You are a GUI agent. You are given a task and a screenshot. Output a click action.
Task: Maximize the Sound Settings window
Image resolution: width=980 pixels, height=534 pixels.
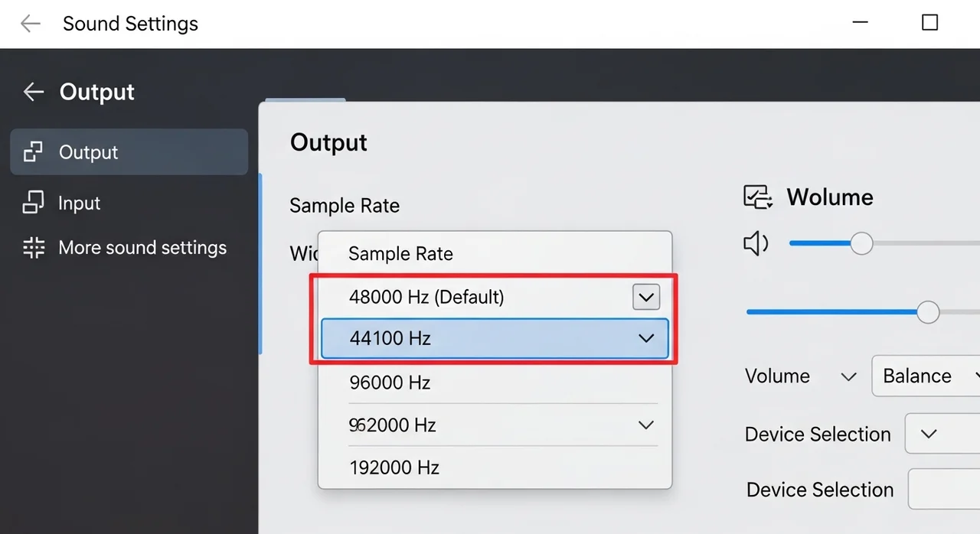(929, 23)
